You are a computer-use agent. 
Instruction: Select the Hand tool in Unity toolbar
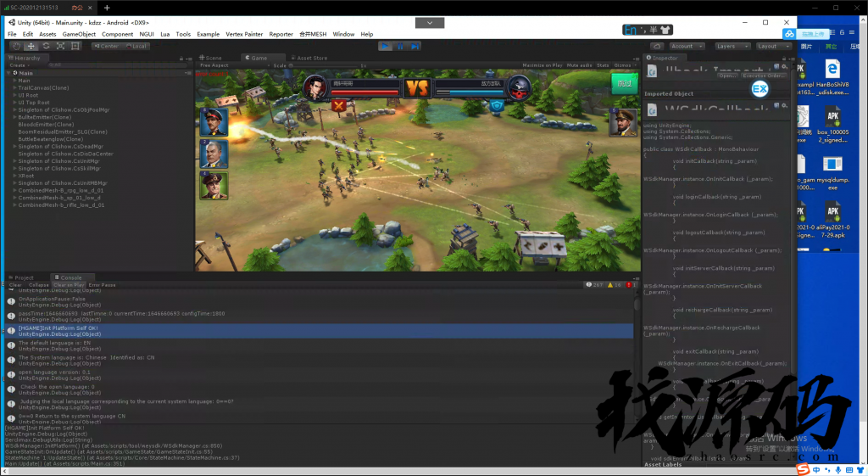click(16, 46)
